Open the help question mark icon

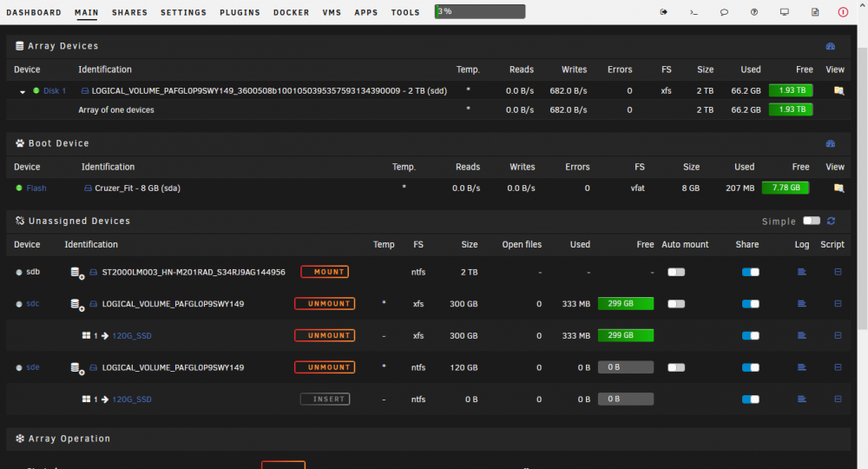pyautogui.click(x=754, y=12)
